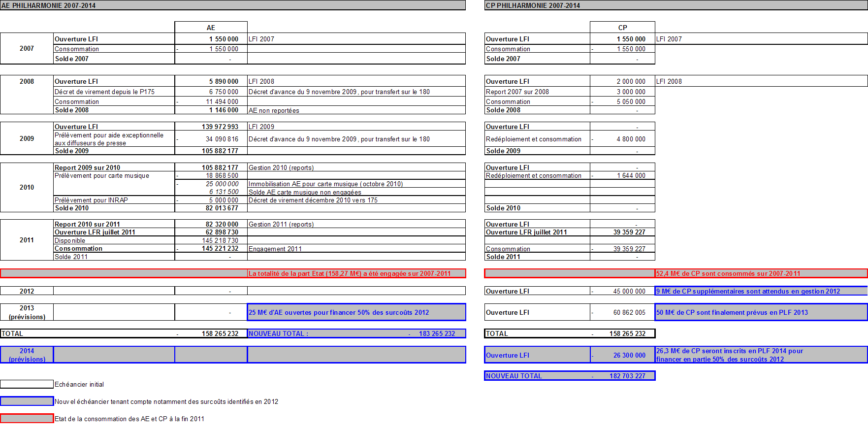Click the CP PHILHARMONIE 2007-2014 title bar

tap(675, 5)
